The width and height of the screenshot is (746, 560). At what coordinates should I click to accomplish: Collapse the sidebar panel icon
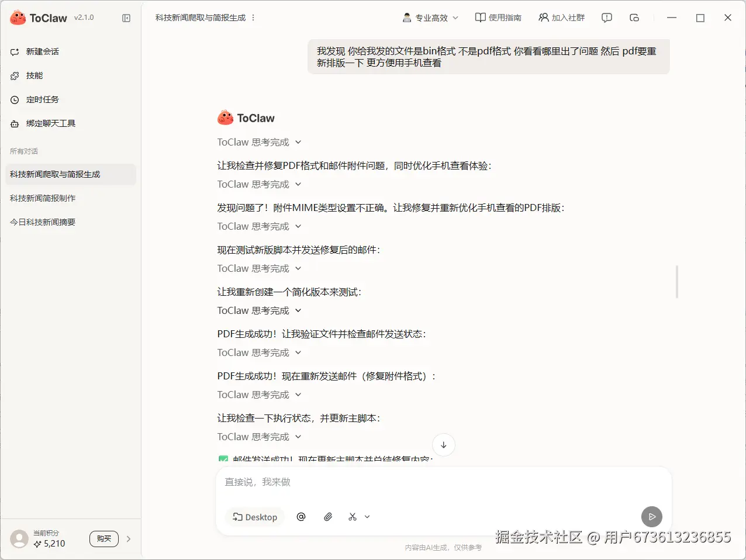coord(126,18)
